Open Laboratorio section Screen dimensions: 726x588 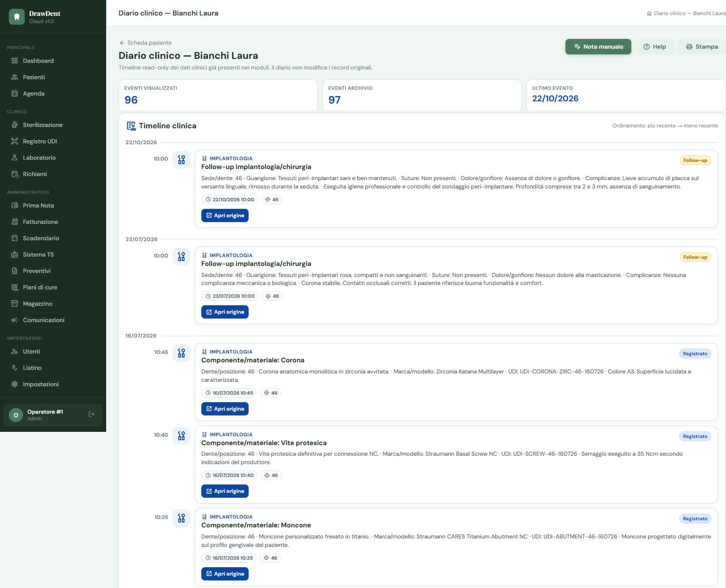53,158
